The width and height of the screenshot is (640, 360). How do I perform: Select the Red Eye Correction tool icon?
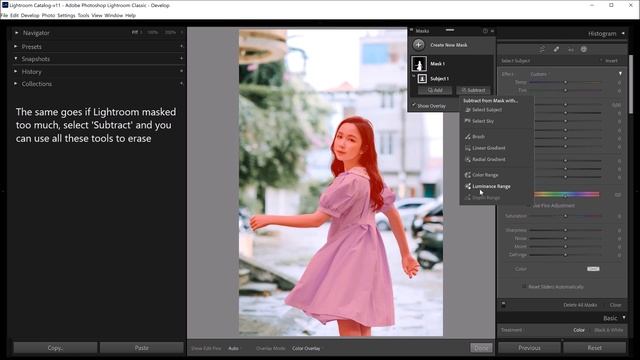click(x=571, y=49)
